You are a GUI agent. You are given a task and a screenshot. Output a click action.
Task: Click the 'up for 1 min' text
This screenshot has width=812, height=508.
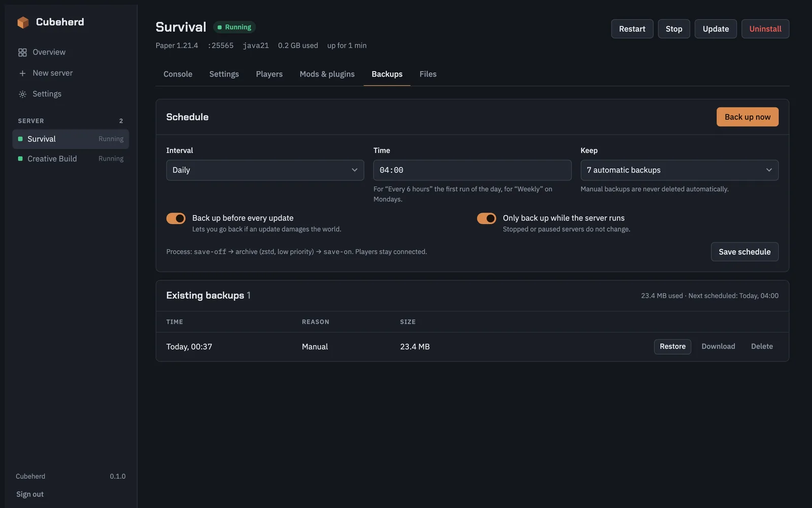click(x=347, y=46)
